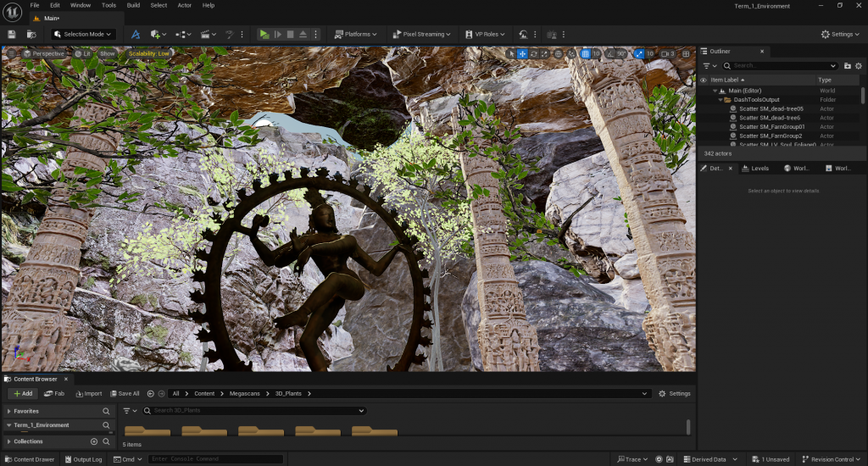Viewport: 868px width, 466px height.
Task: Open the viewport layout grid icon
Action: [x=686, y=53]
